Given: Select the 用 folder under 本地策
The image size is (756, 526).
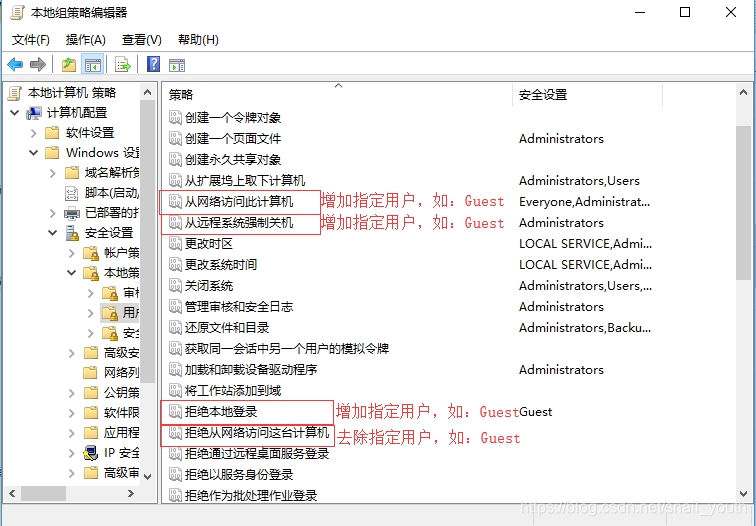Looking at the screenshot, I should (x=121, y=313).
